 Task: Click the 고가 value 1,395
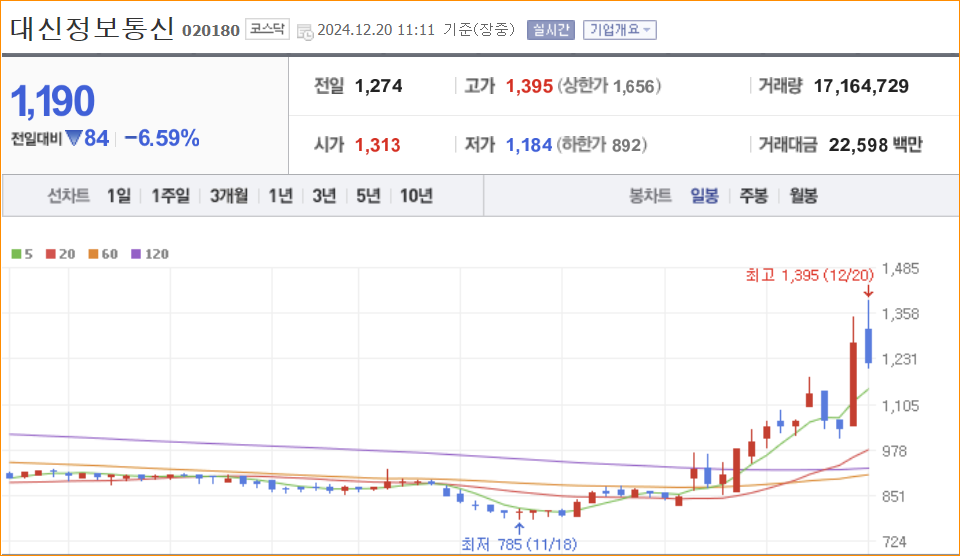[530, 86]
